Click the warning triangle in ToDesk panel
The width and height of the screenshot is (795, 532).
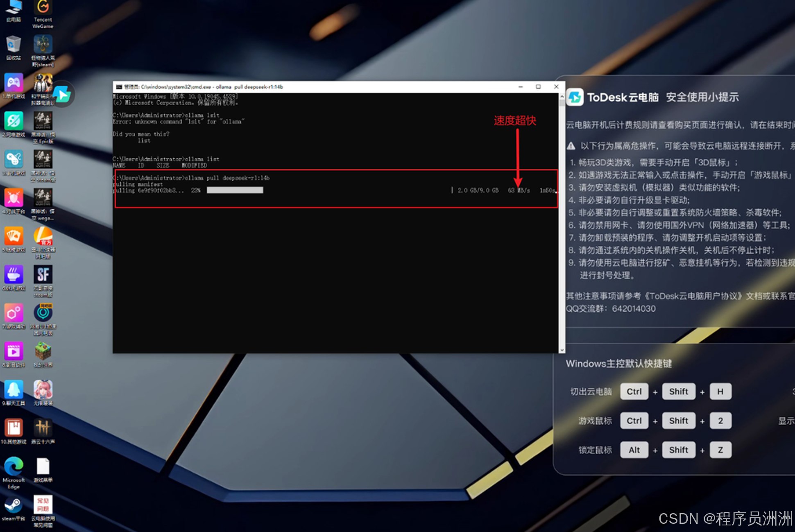[x=571, y=145]
